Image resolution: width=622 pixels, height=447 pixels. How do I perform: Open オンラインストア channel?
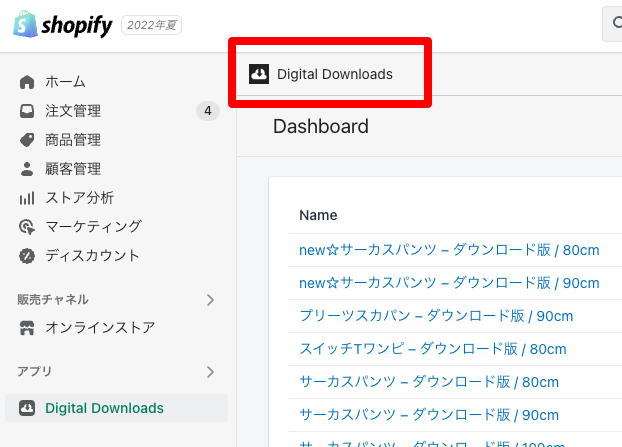(100, 328)
